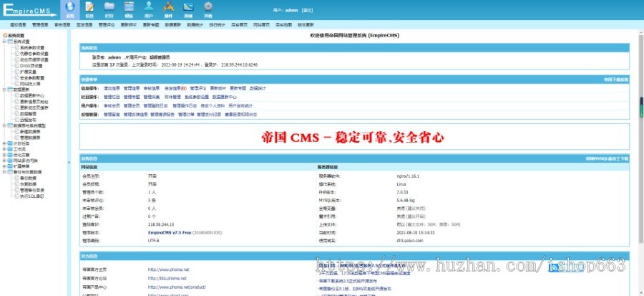Open the 信息 notepad icon in top navigation

point(89,7)
